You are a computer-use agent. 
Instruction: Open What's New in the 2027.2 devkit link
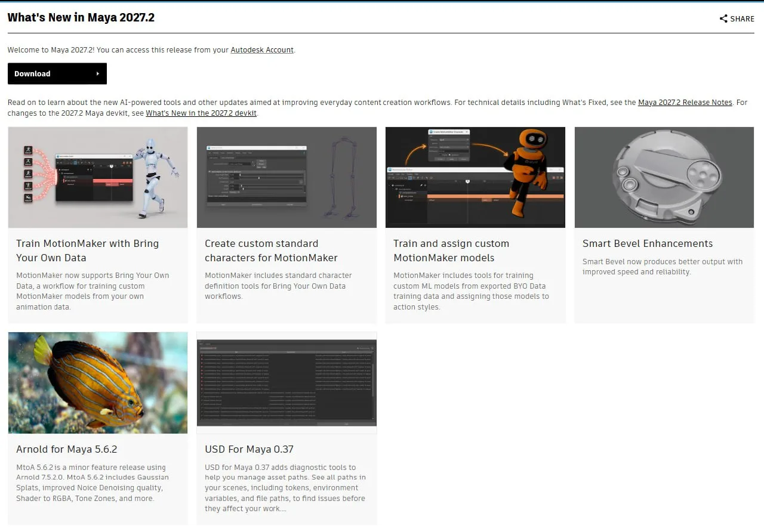201,113
